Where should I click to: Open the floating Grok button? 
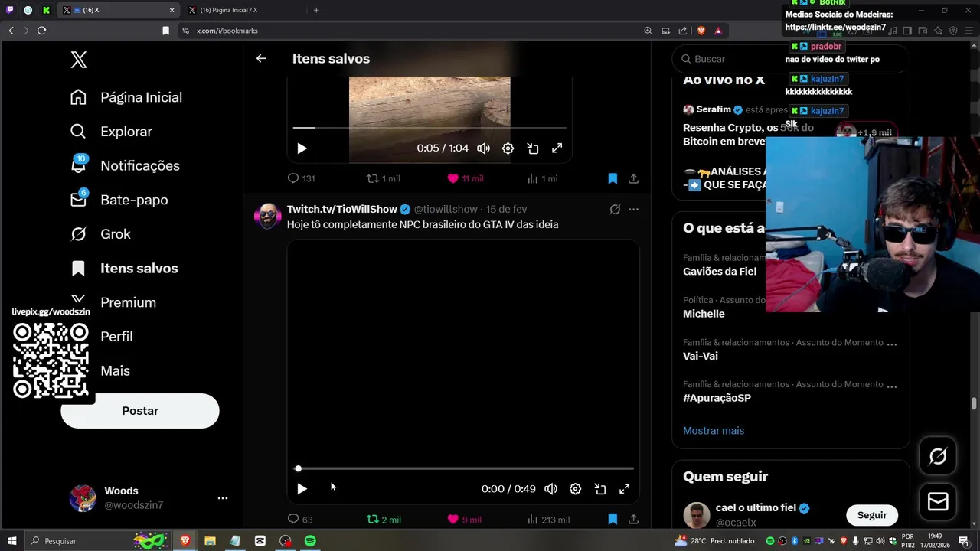(x=938, y=457)
